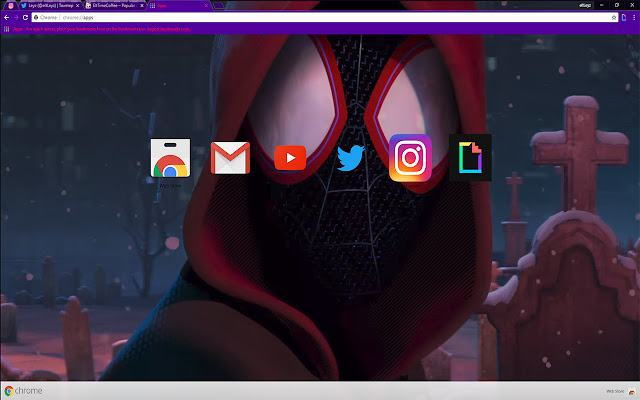Click the site info icon in address bar

click(x=36, y=18)
